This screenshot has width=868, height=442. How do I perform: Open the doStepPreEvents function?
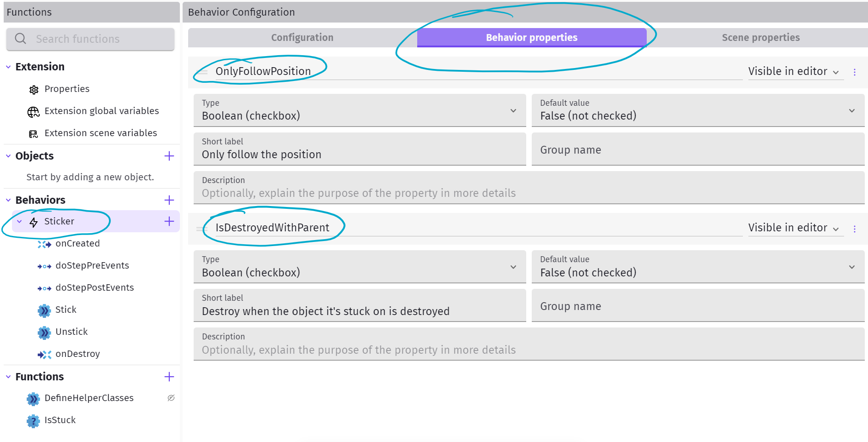(92, 265)
